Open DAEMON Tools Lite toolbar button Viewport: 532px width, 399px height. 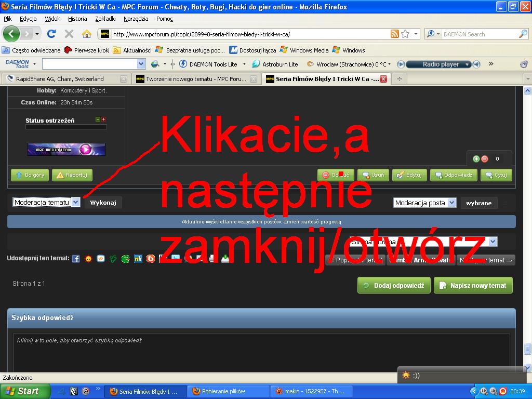click(x=208, y=64)
